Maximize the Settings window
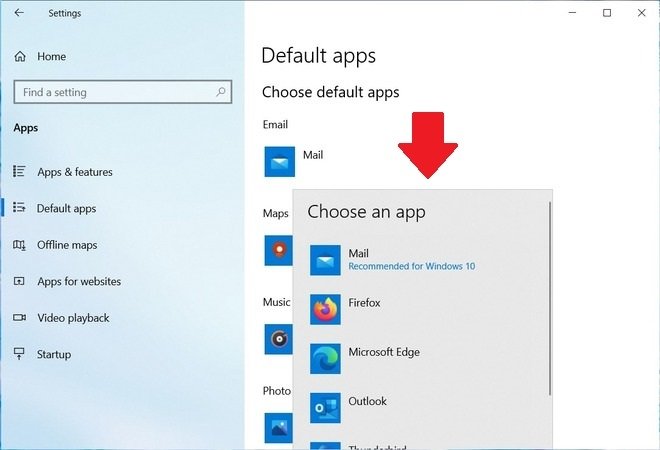This screenshot has height=450, width=660. (x=607, y=13)
